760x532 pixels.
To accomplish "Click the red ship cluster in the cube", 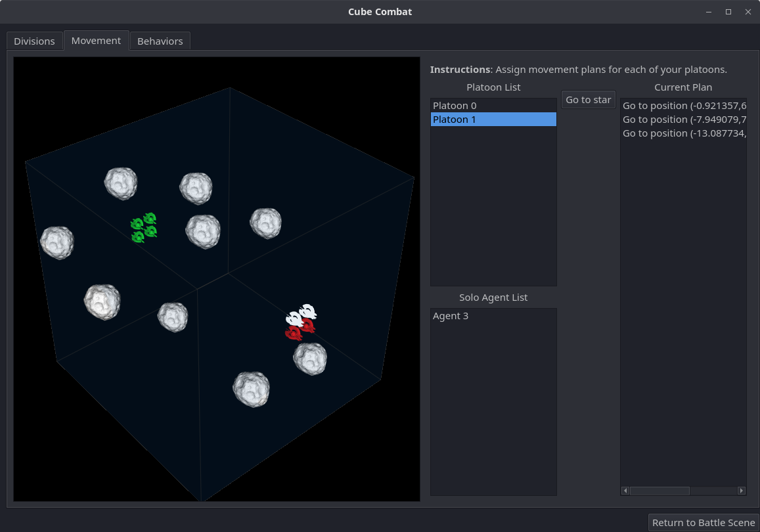I will pyautogui.click(x=300, y=330).
